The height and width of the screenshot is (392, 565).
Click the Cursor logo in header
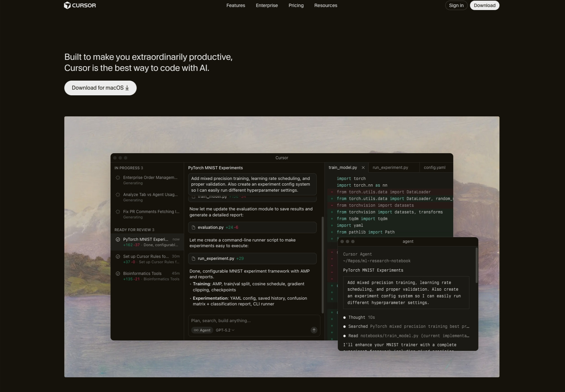tap(80, 5)
